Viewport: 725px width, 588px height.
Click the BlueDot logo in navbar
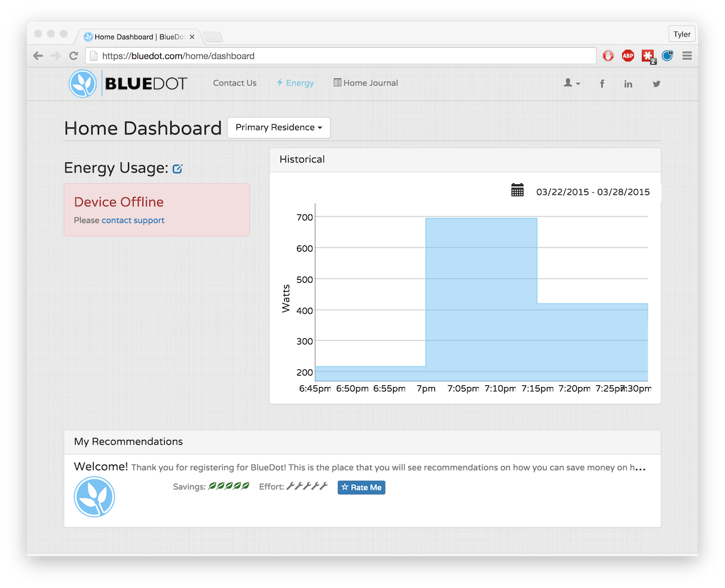coord(128,84)
